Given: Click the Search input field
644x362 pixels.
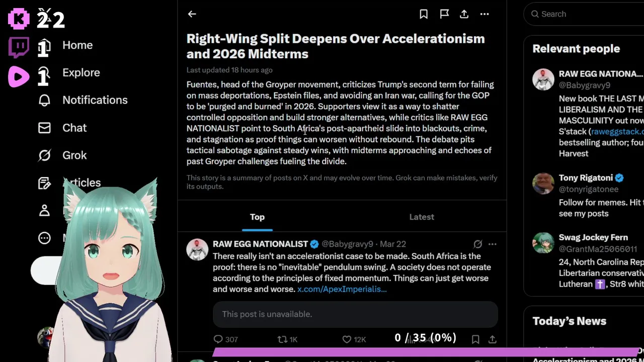Looking at the screenshot, I should [x=589, y=14].
